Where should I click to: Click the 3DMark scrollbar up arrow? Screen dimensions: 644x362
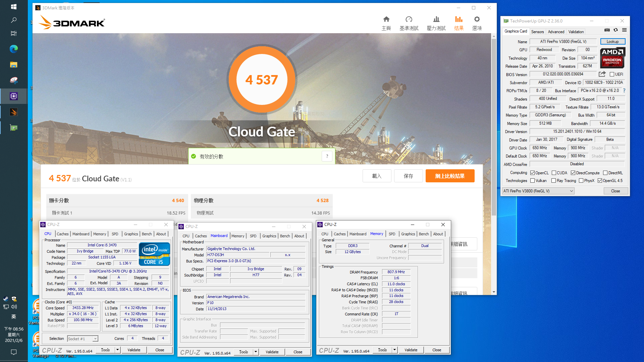click(x=494, y=36)
